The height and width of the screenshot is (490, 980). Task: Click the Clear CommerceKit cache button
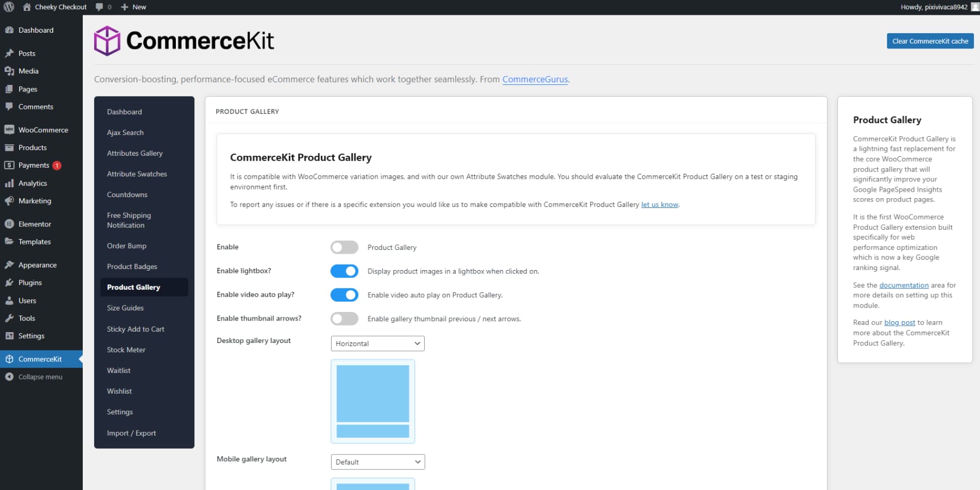click(x=930, y=41)
